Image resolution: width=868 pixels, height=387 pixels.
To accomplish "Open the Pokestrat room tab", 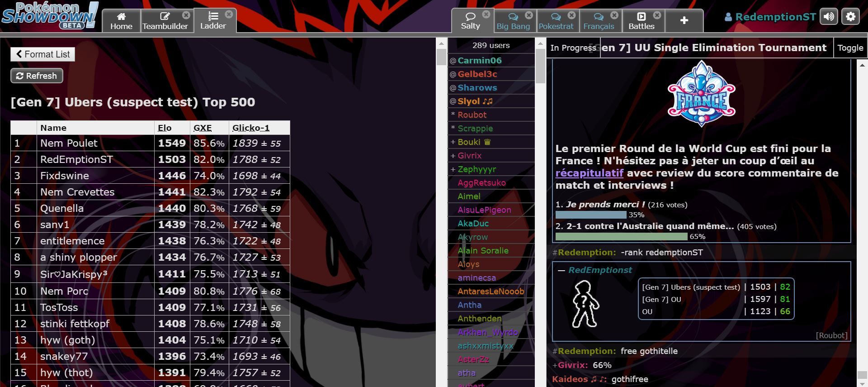I will (556, 21).
